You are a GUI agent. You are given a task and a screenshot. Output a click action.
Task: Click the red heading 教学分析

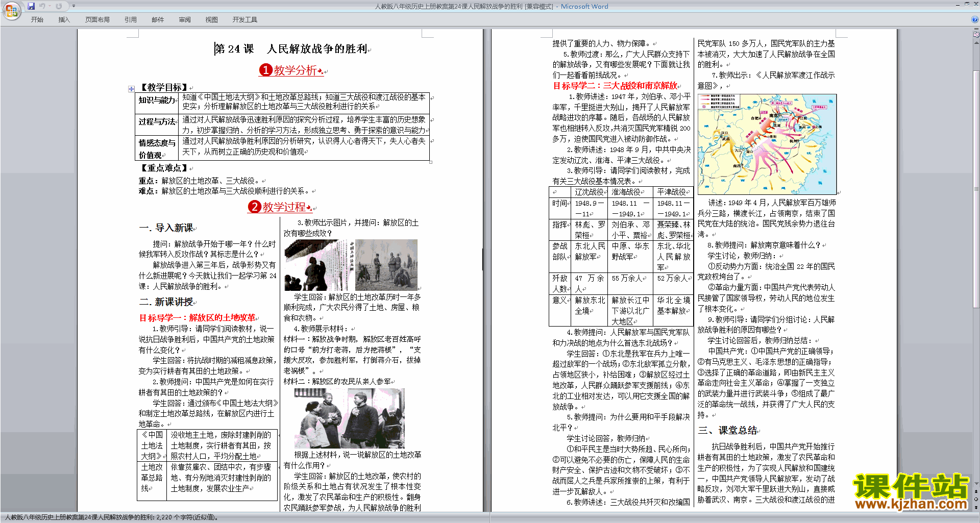click(295, 70)
